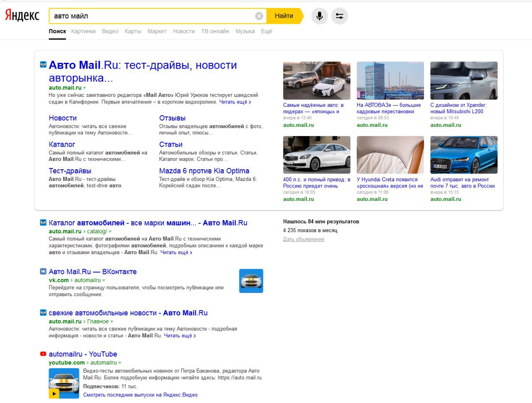Open the Новости sitelink
This screenshot has width=532, height=403.
(63, 118)
